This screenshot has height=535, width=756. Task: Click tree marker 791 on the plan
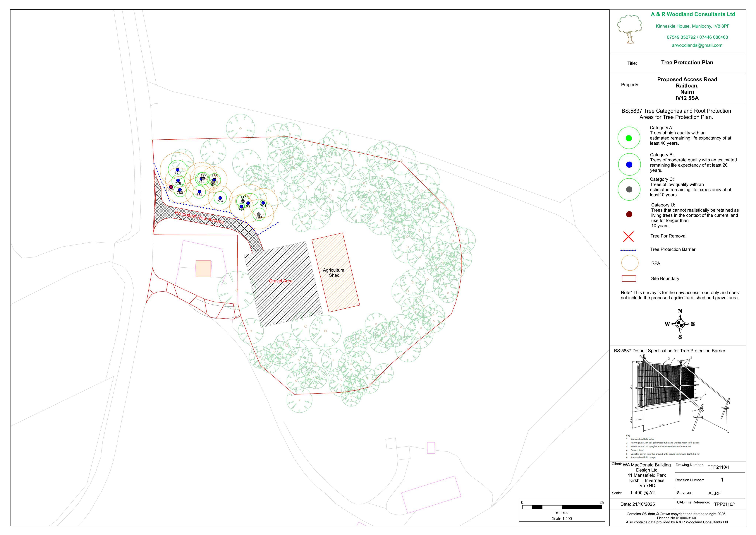(263, 203)
